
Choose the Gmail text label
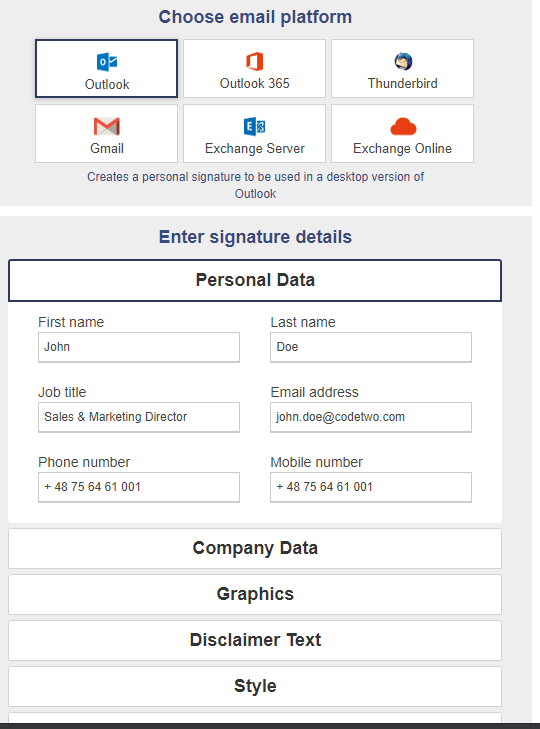click(x=107, y=148)
